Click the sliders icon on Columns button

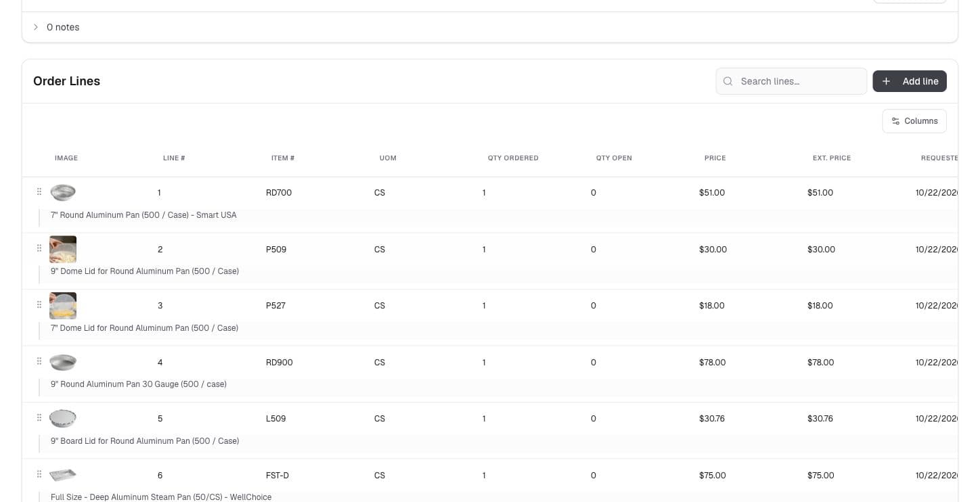[x=895, y=121]
